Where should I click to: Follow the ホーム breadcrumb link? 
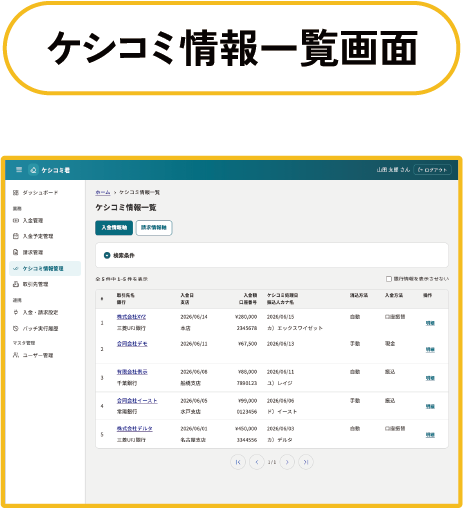click(103, 192)
